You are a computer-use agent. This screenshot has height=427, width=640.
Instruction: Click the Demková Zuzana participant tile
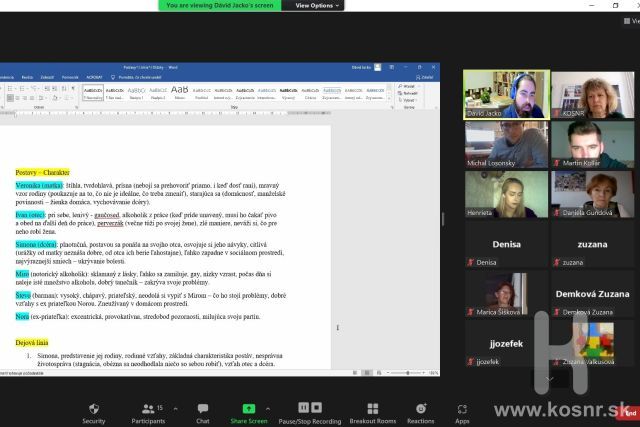593,297
